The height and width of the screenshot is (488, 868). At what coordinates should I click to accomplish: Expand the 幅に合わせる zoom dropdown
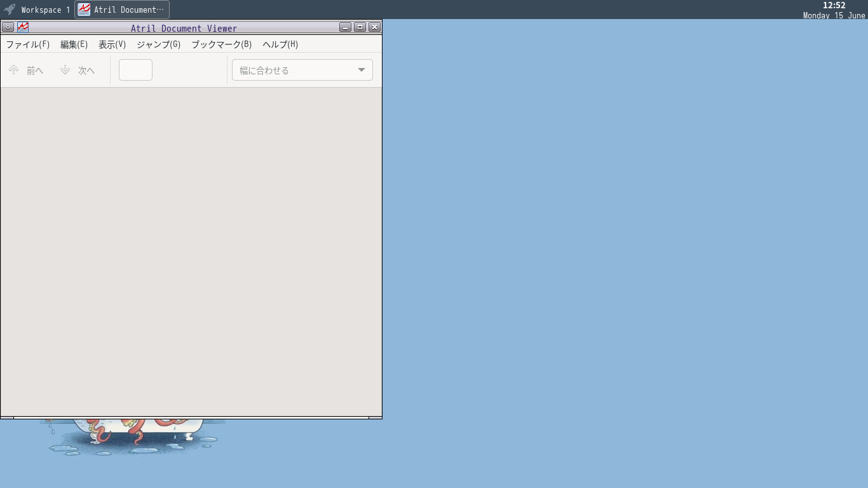pos(302,70)
